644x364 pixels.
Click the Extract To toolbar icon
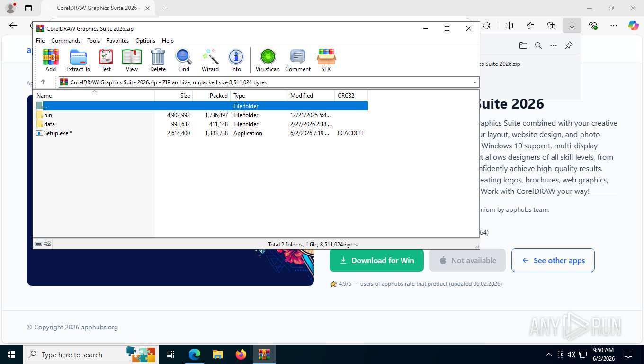(78, 60)
